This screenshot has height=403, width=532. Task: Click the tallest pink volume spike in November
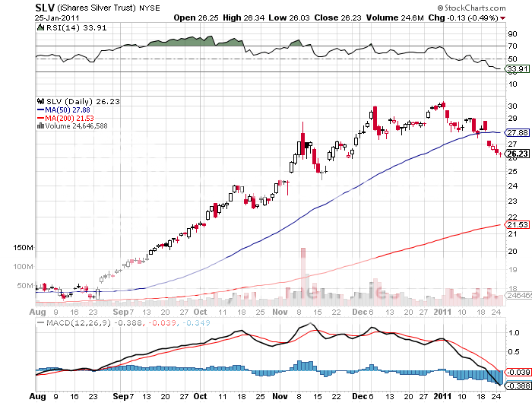(x=303, y=277)
